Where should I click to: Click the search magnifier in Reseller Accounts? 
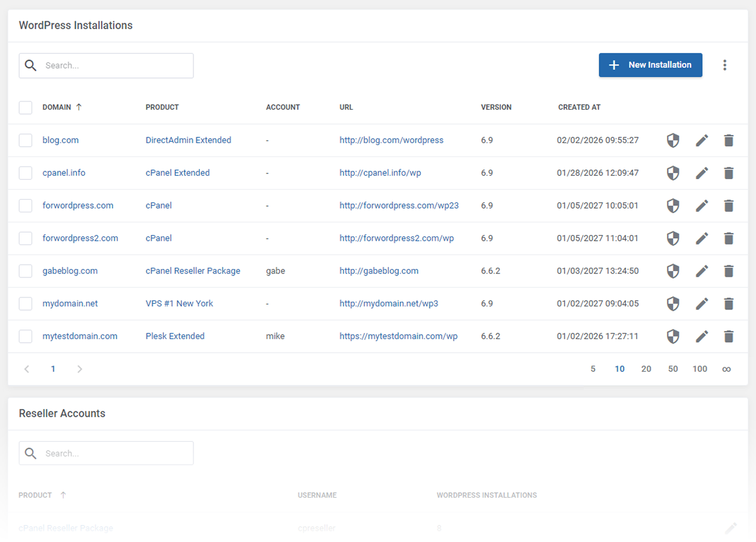[x=30, y=453]
